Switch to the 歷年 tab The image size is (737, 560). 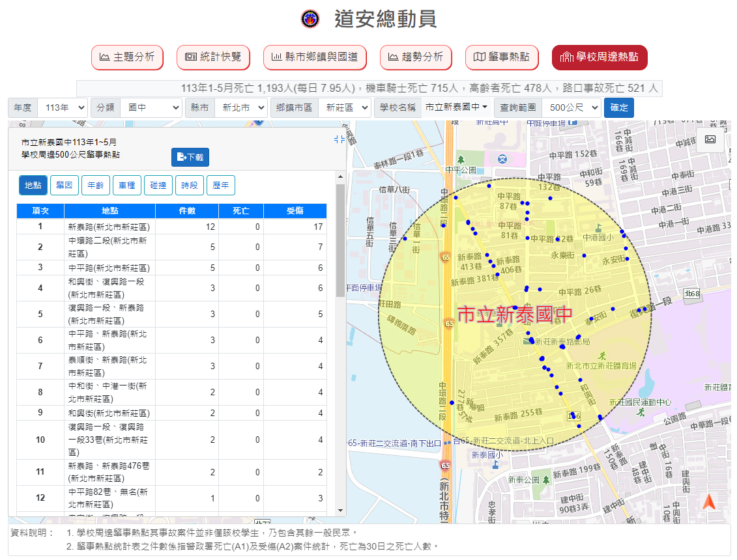220,185
